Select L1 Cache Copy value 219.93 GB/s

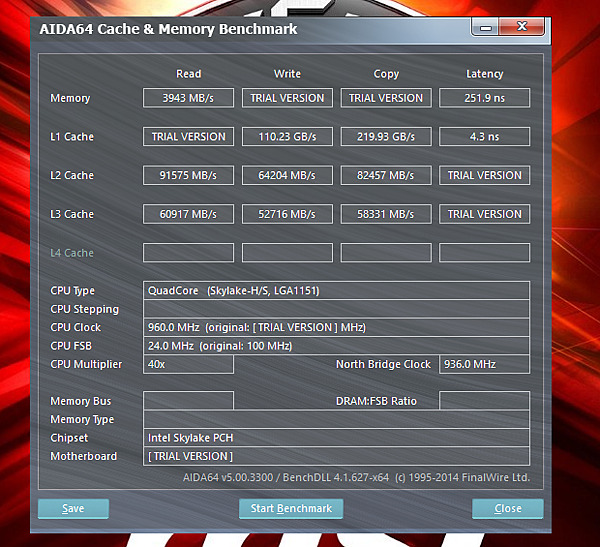[386, 137]
